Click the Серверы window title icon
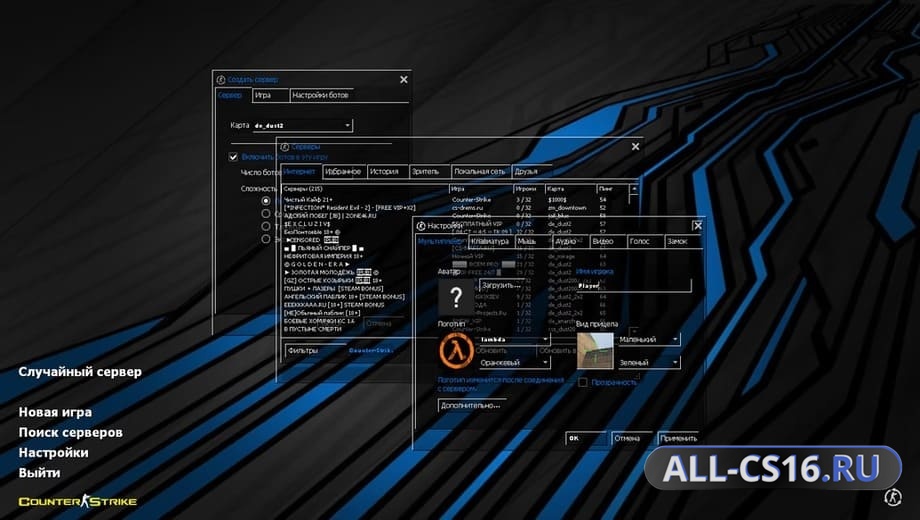Screen dimensions: 920x520 (285, 147)
